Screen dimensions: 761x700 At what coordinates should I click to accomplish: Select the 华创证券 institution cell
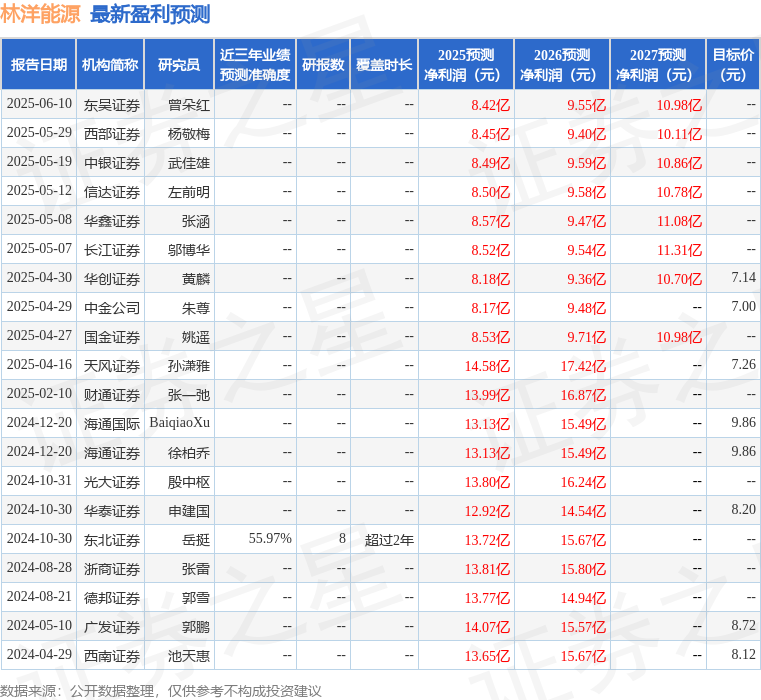click(x=112, y=279)
